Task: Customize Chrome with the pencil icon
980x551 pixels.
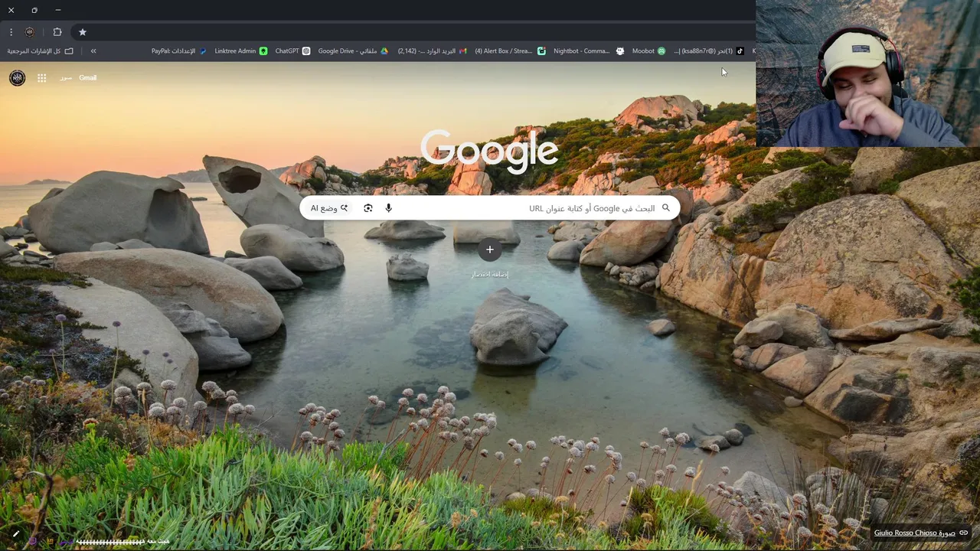Action: [x=15, y=534]
